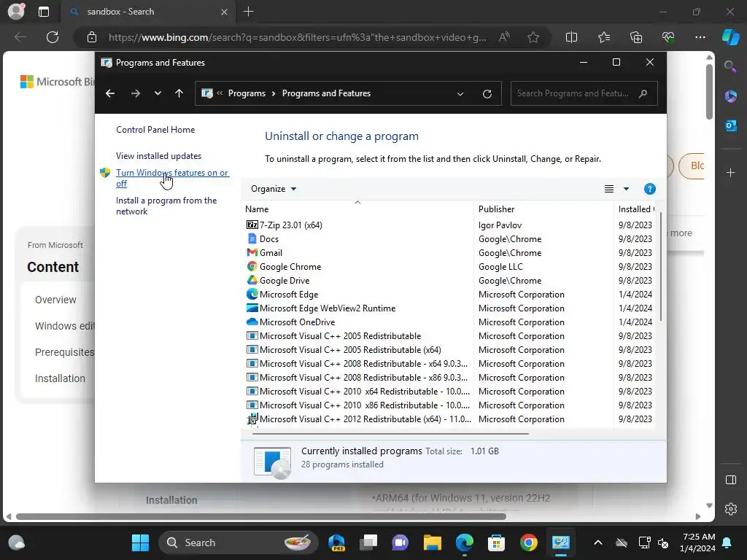The image size is (747, 560).
Task: Select Microsoft Edge WebView2 Runtime icon
Action: click(252, 308)
